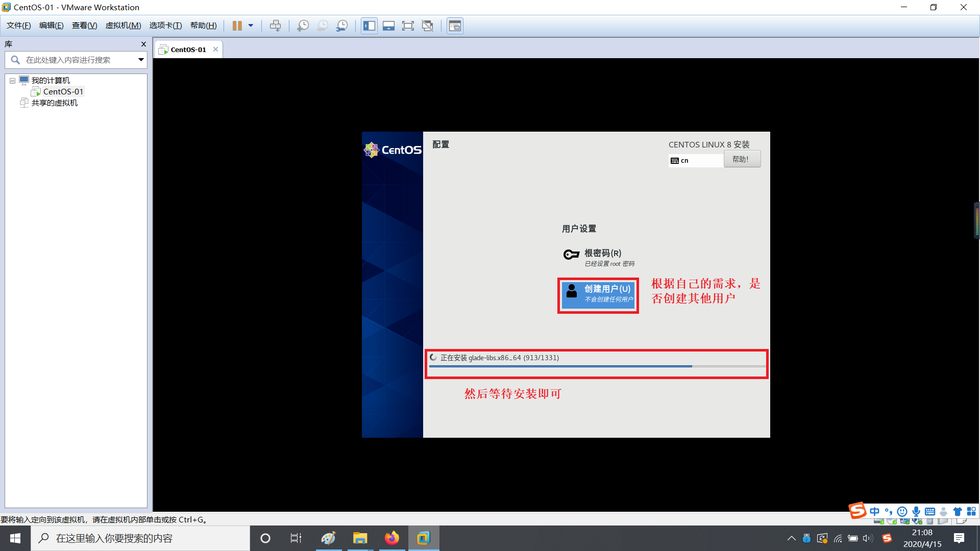Pause the virtual machine with the pause icon
Image resolution: width=980 pixels, height=551 pixels.
pos(237,26)
